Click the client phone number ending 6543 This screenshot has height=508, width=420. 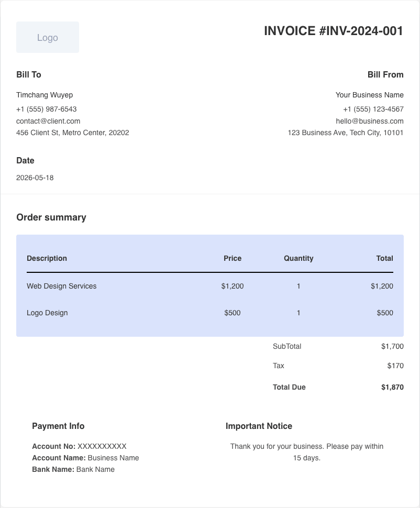[x=47, y=109]
